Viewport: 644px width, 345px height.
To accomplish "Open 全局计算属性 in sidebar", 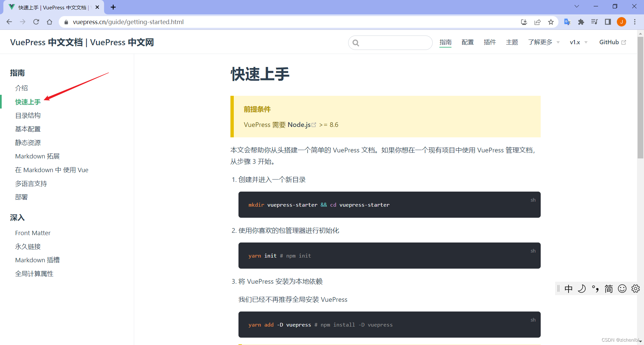I will (x=34, y=274).
